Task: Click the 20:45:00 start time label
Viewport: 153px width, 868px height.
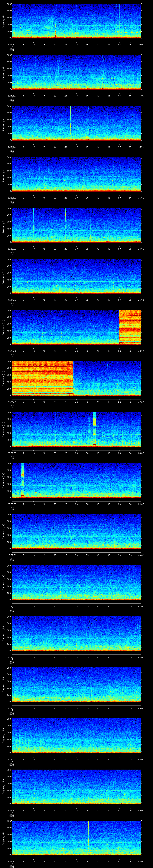Action: point(12,861)
